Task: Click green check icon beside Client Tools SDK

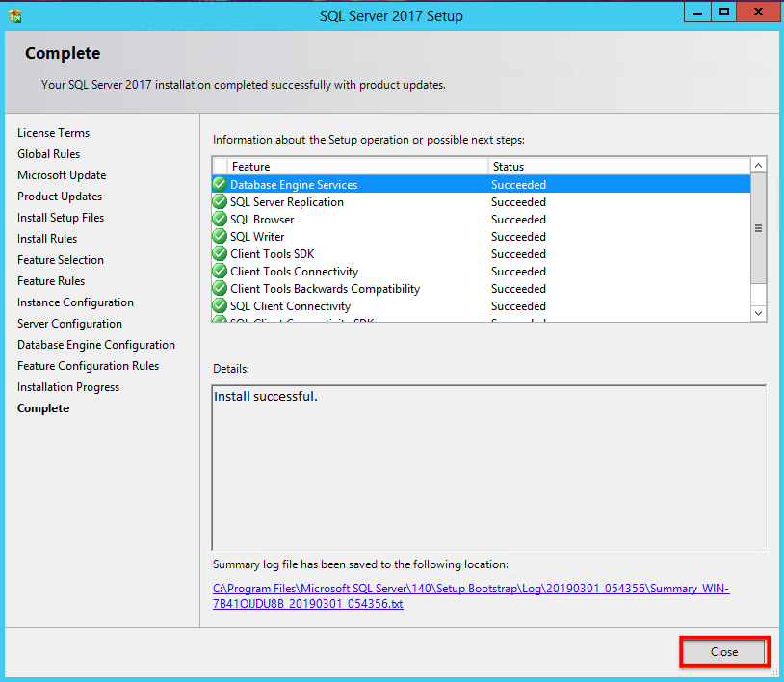Action: coord(220,253)
